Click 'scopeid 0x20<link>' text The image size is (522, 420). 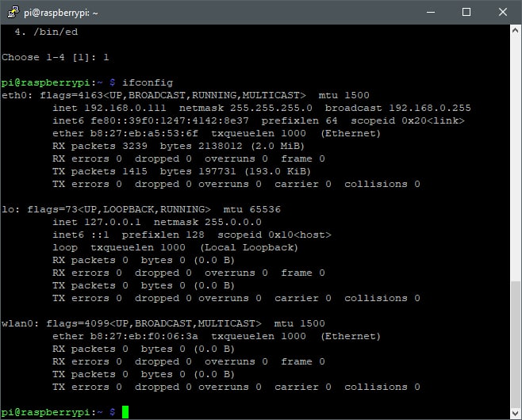click(408, 120)
